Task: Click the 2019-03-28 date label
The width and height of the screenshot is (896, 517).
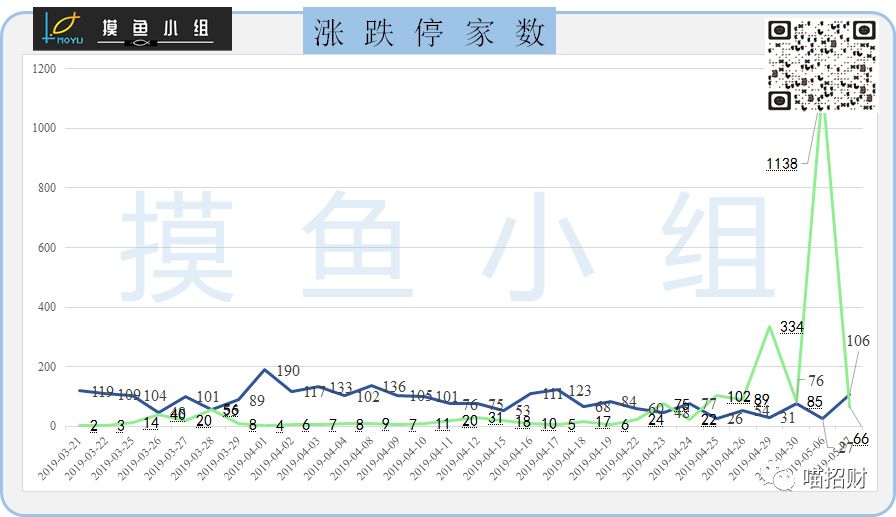Action: pyautogui.click(x=192, y=458)
